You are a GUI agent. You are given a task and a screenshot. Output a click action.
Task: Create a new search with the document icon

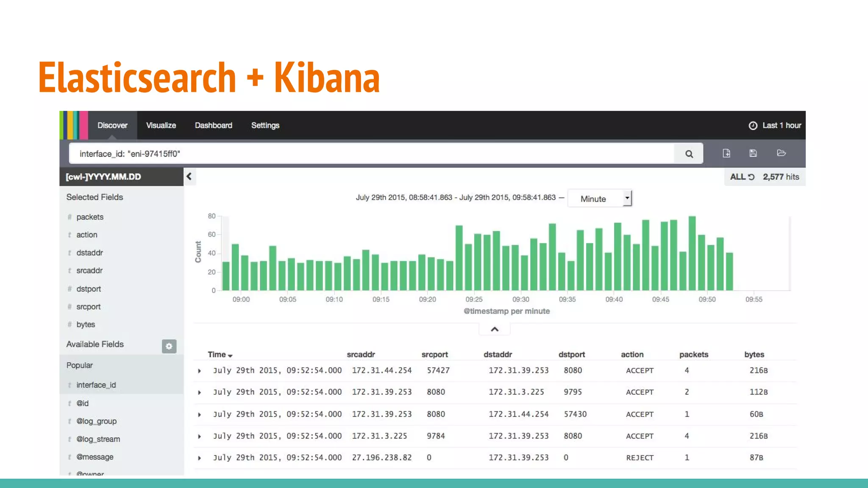[x=726, y=153]
